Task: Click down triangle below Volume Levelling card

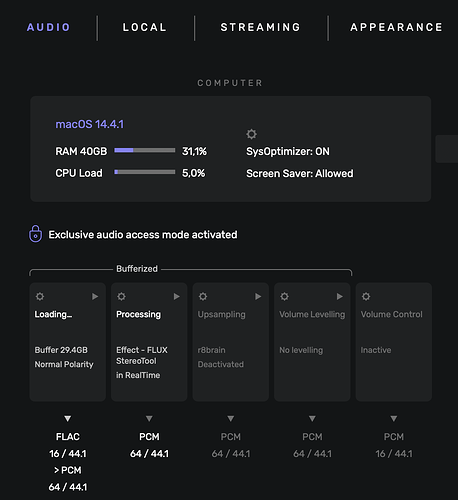Action: pos(312,418)
